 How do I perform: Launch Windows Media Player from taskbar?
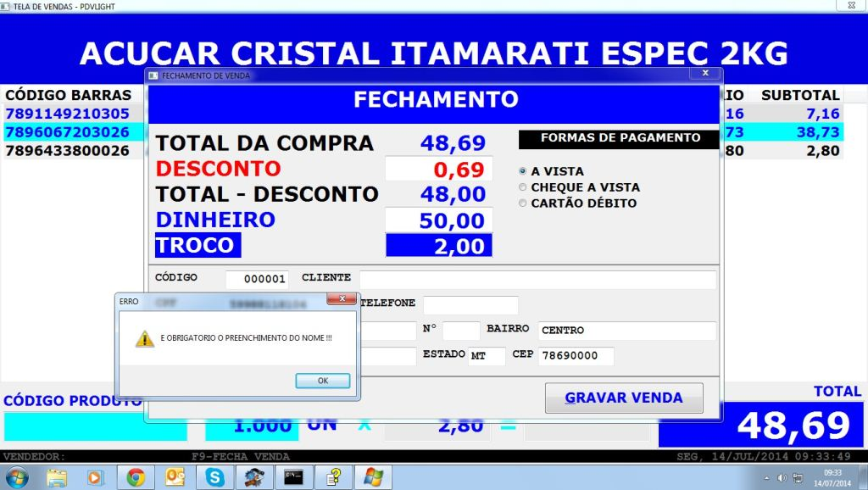coord(95,477)
